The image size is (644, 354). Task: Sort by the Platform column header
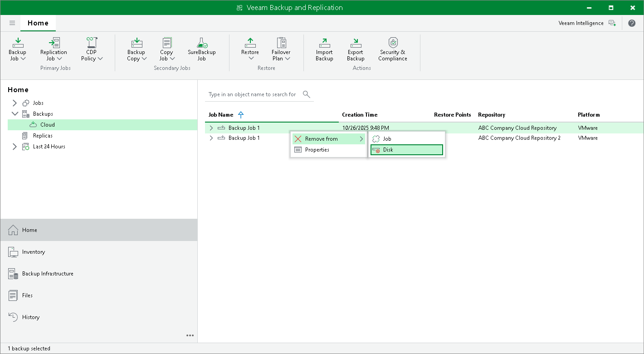(589, 115)
